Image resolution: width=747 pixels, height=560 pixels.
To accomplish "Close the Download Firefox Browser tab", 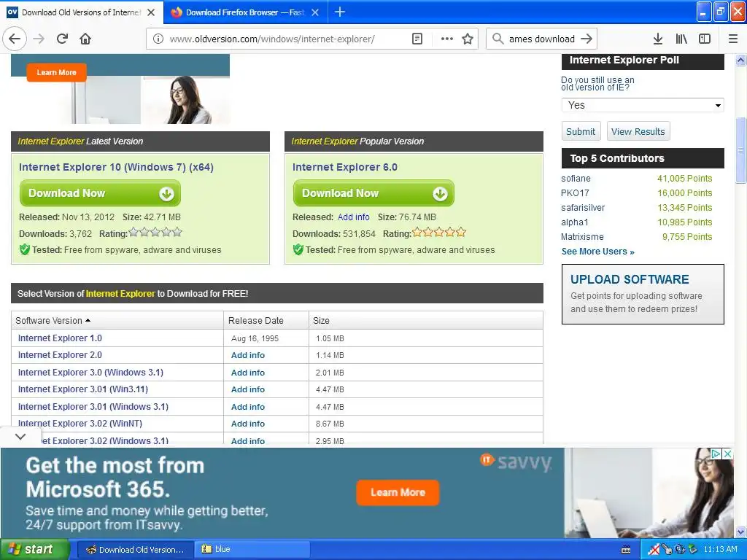I will point(315,12).
